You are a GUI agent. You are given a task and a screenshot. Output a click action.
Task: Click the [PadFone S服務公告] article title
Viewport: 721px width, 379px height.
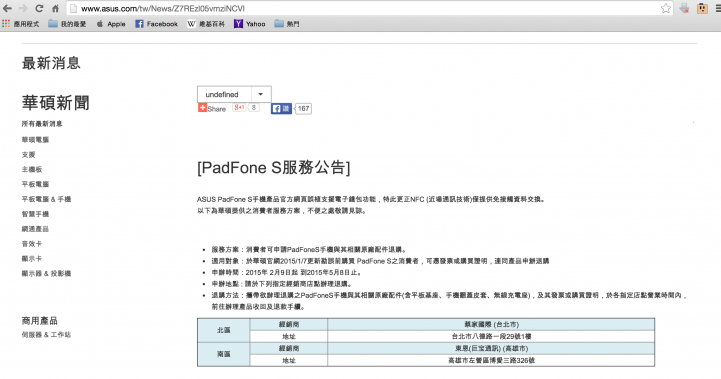[x=274, y=167]
